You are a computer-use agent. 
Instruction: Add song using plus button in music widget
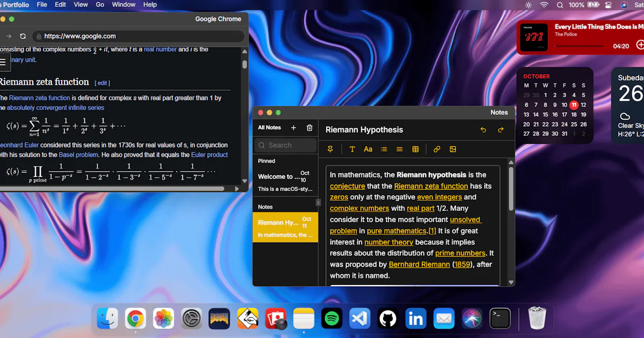(640, 45)
